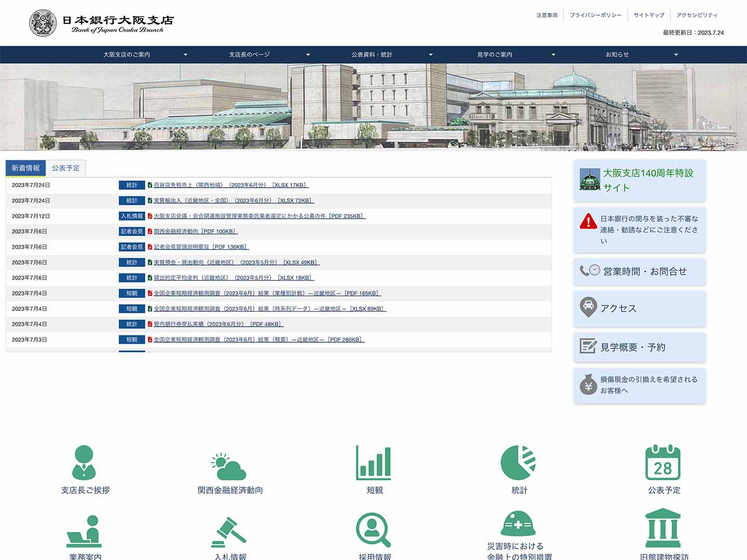Open the 短観 bar chart icon
This screenshot has height=560, width=747.
pos(374,463)
